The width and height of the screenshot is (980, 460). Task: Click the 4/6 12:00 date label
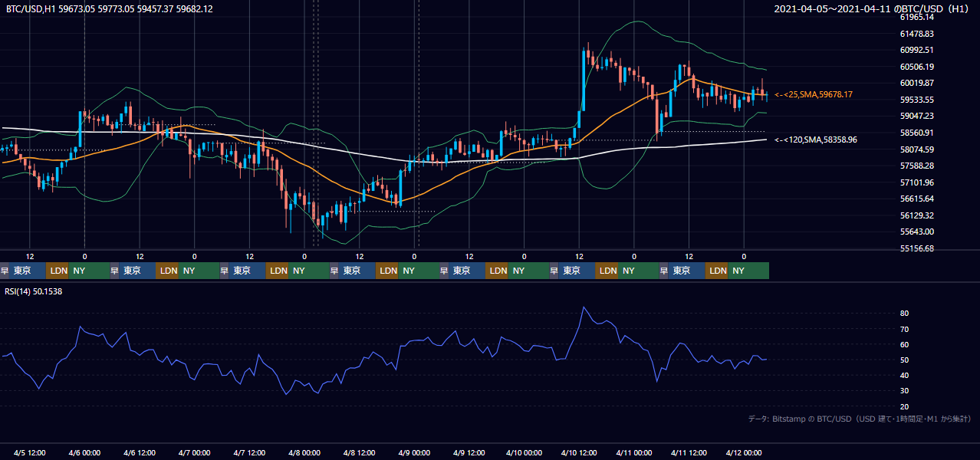coord(140,452)
